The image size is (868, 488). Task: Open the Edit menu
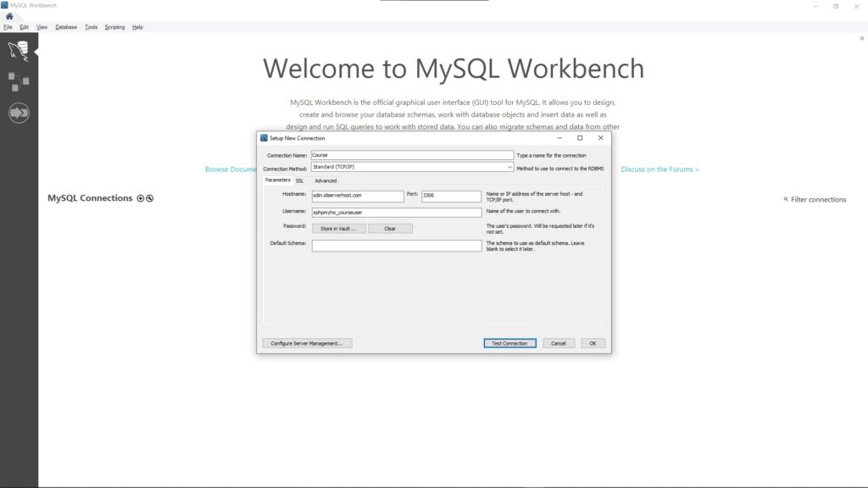pos(24,27)
